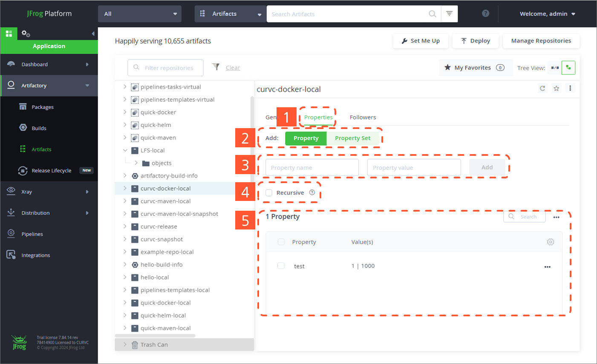Focus the Property value field
This screenshot has width=597, height=364.
pos(414,167)
